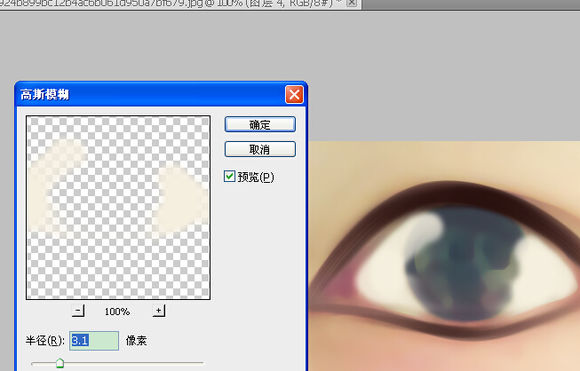Toggle the 预览(P) preview checkbox
The image size is (580, 371).
pos(229,176)
